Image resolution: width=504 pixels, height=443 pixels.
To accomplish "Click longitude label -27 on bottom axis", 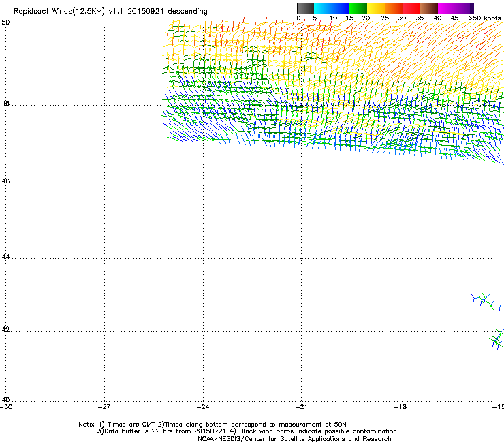I will coord(104,407).
